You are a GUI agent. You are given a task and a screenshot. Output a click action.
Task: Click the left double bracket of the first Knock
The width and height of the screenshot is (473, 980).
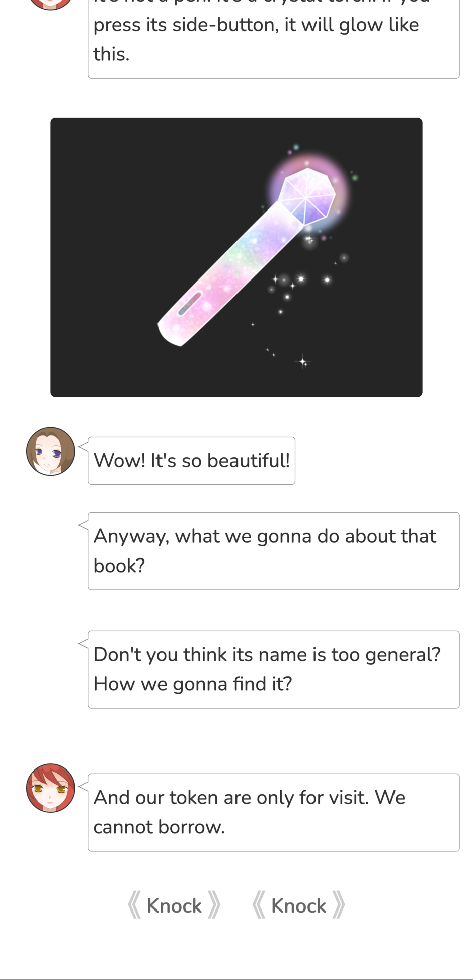(134, 905)
